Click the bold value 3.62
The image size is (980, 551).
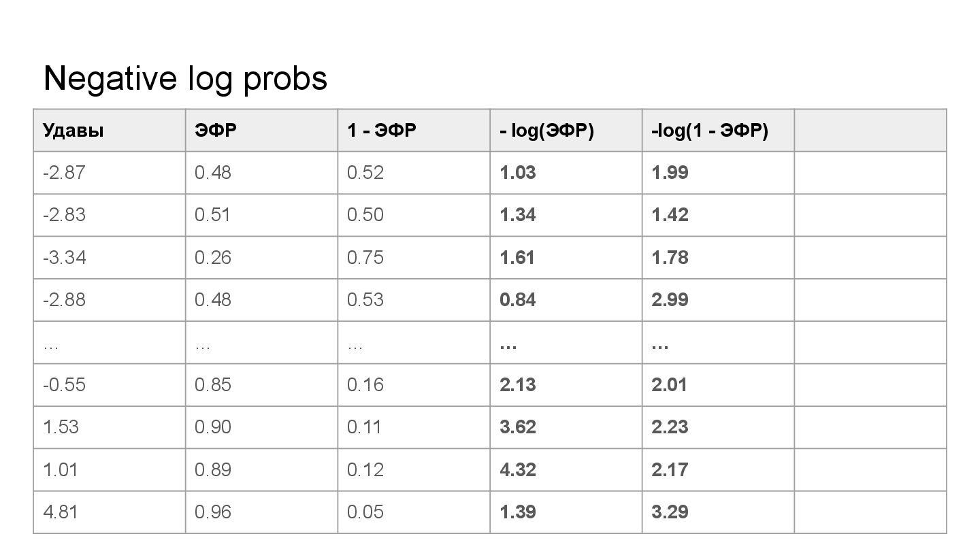[518, 427]
